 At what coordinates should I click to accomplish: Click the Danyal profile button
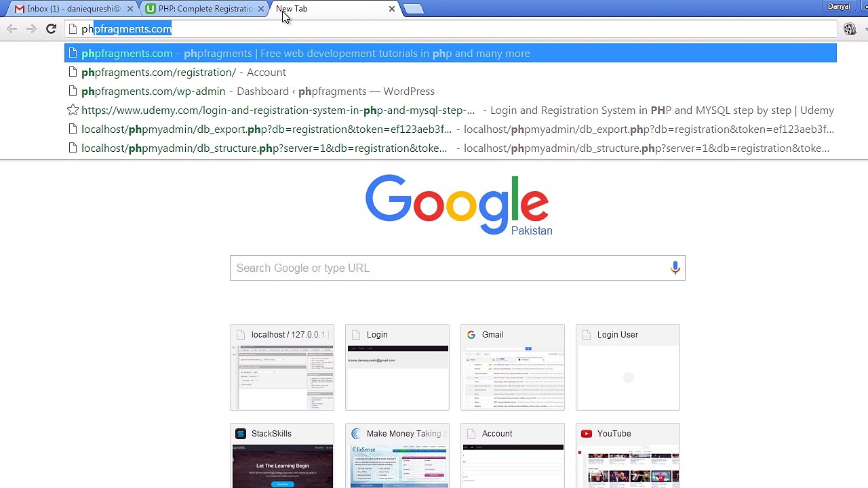(x=839, y=6)
